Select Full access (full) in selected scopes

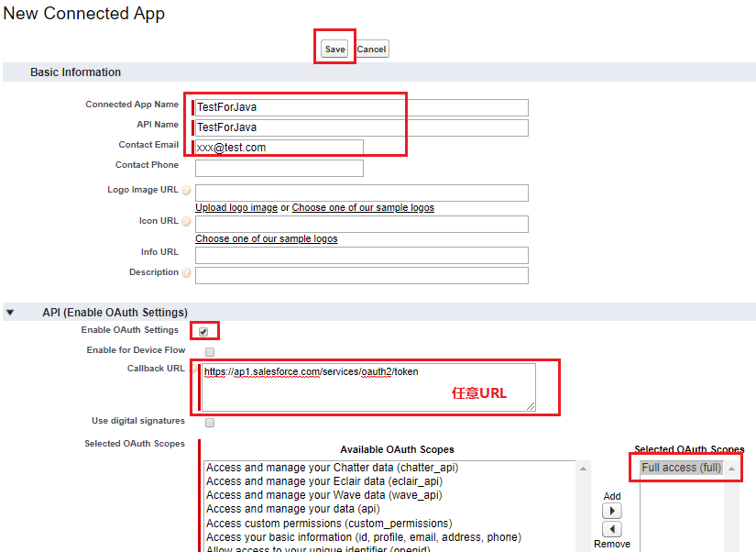(681, 468)
